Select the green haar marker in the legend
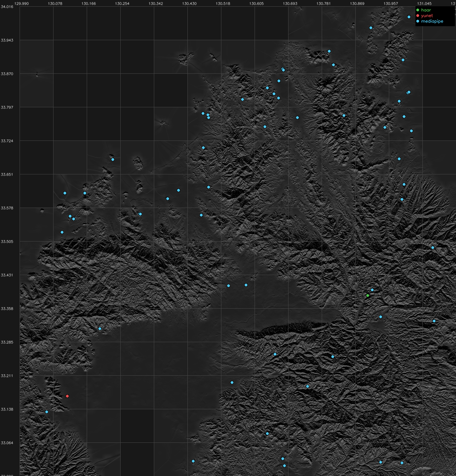The height and width of the screenshot is (476, 456). (418, 10)
